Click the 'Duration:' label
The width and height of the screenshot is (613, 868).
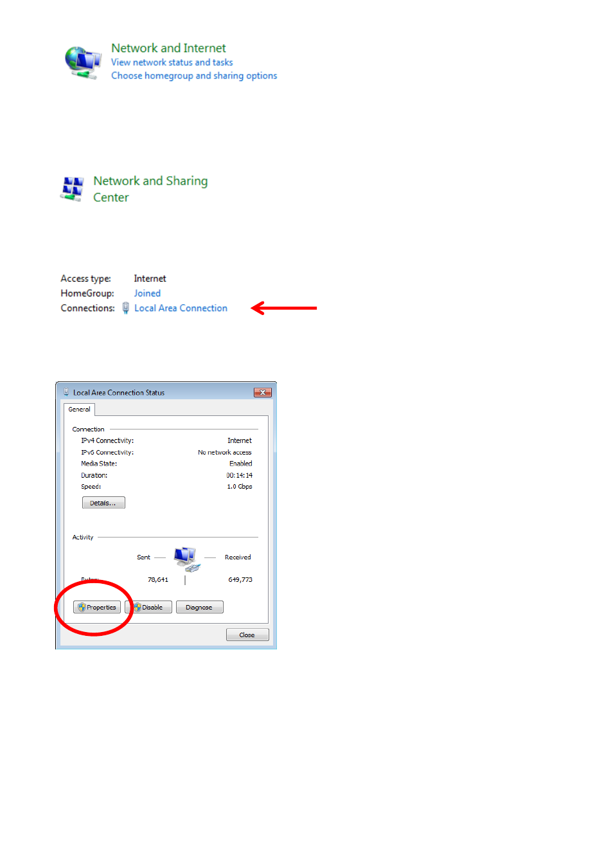point(94,476)
